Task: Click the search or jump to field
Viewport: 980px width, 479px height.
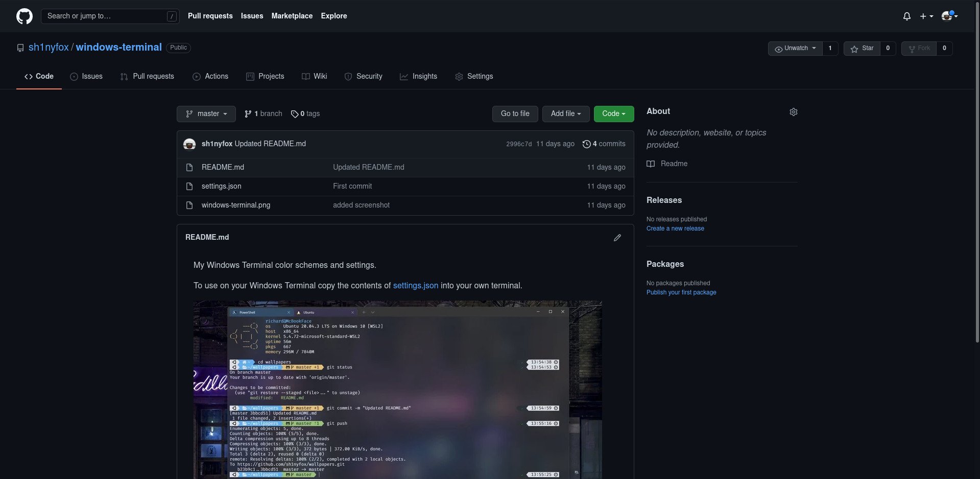Action: (110, 16)
